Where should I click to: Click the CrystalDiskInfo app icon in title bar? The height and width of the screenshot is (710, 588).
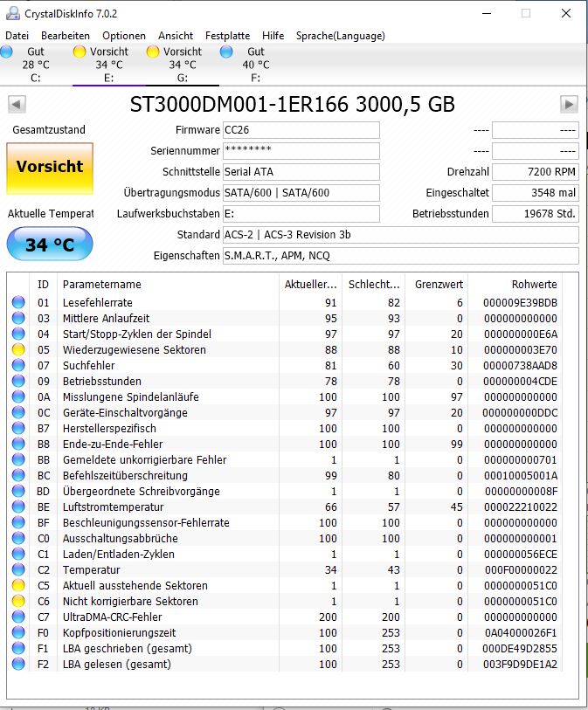[x=13, y=14]
